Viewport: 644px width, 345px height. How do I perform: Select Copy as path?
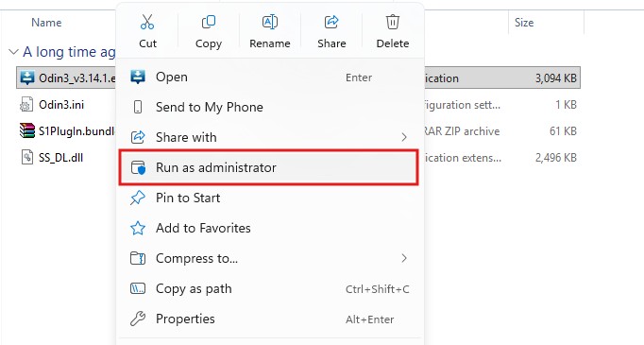pos(269,288)
